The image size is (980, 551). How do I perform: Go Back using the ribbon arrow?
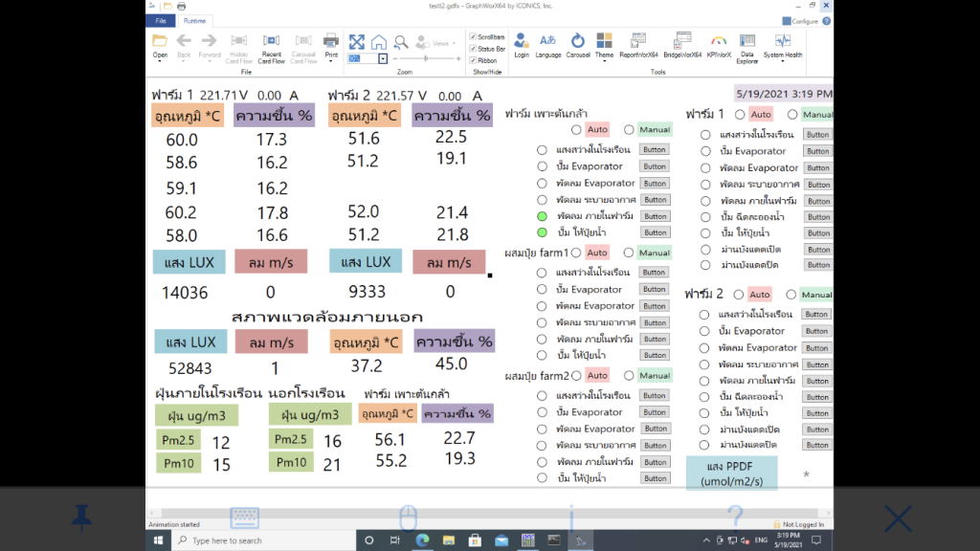[x=184, y=41]
